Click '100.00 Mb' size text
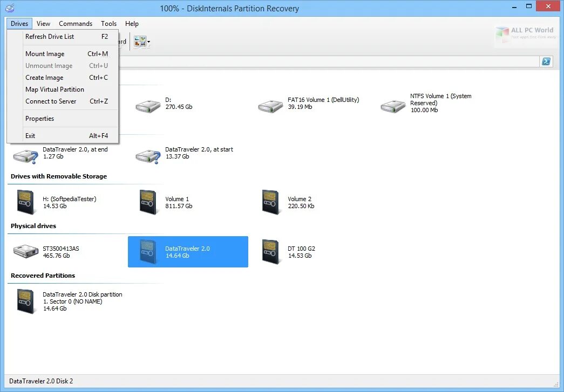 [424, 111]
